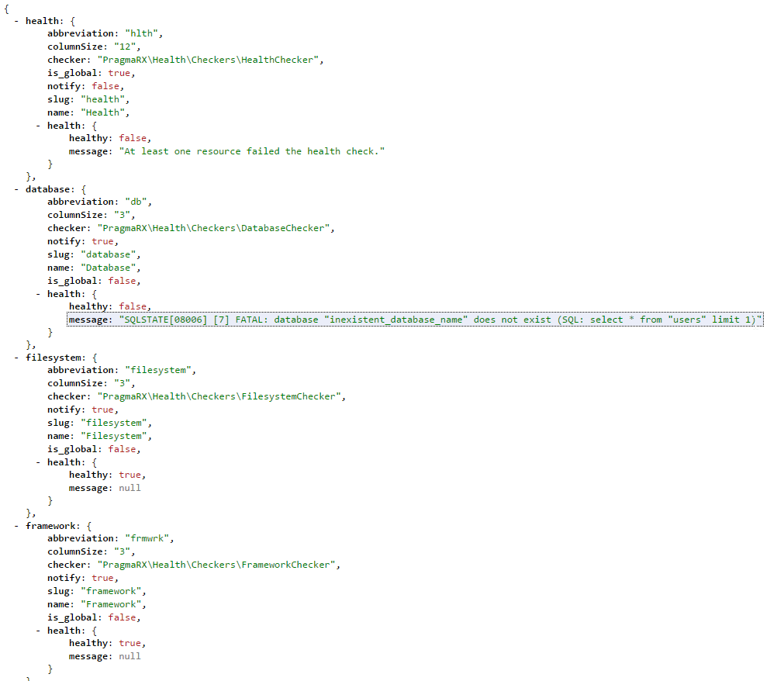Collapse the filesystem object
The height and width of the screenshot is (681, 784).
click(x=16, y=358)
